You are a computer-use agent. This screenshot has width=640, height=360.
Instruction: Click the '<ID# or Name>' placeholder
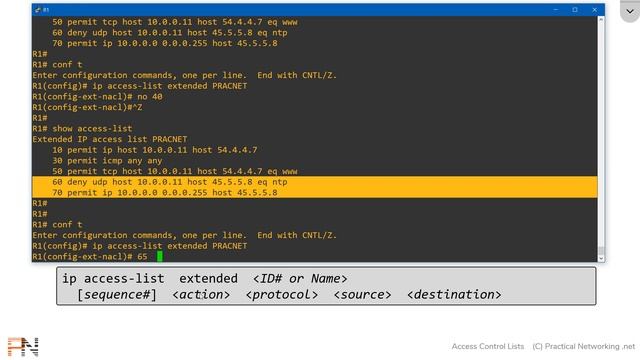pos(300,278)
